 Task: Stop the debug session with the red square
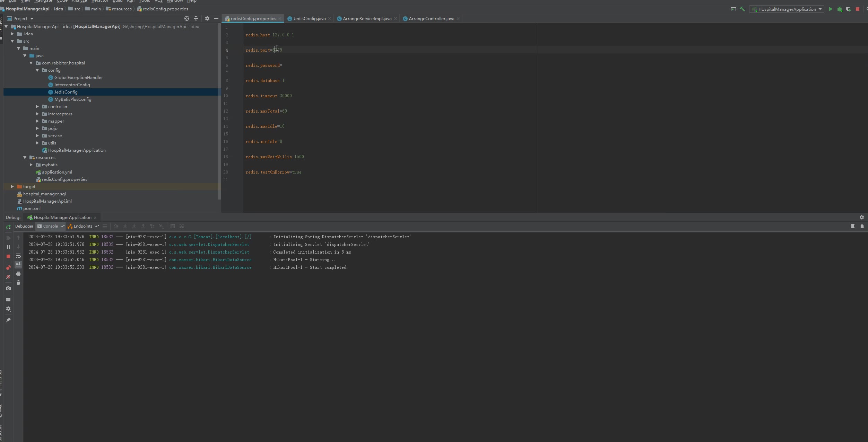click(8, 257)
